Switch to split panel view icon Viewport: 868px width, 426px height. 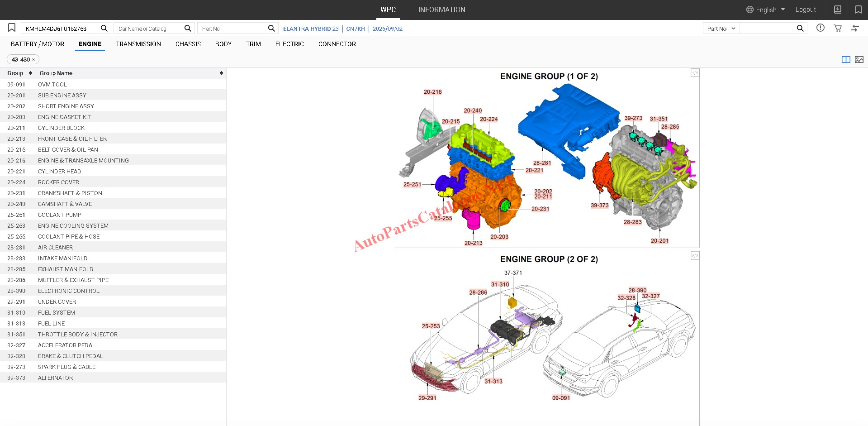click(x=845, y=59)
